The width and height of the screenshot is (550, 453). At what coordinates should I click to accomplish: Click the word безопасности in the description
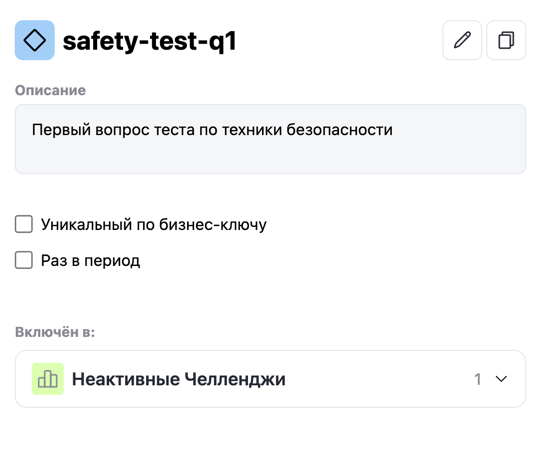click(340, 130)
